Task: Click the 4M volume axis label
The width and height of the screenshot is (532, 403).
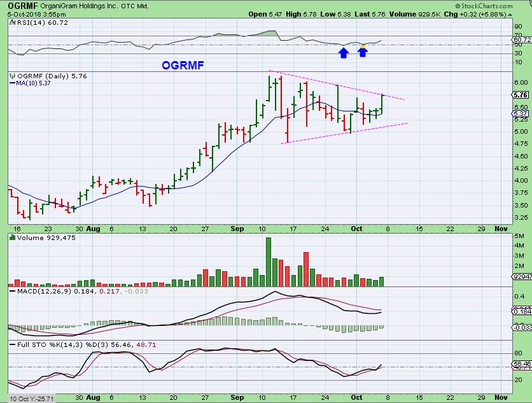Action: 519,246
